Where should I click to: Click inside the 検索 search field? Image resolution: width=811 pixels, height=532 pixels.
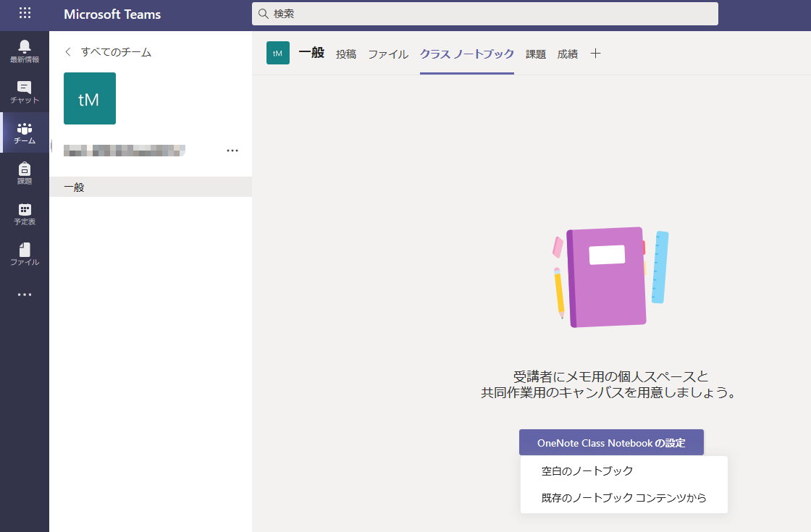click(484, 14)
